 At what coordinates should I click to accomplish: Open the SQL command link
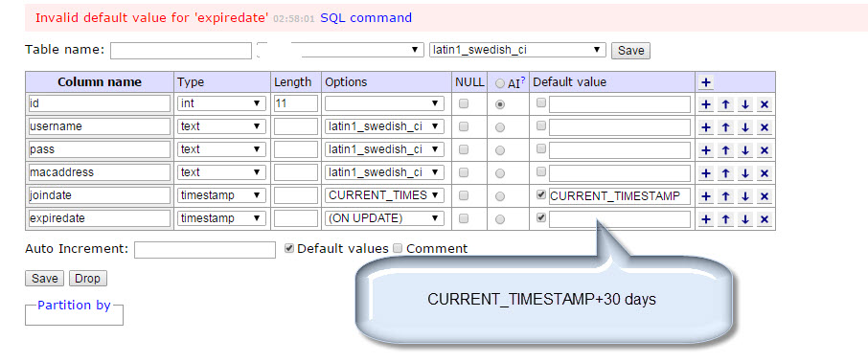[x=366, y=17]
